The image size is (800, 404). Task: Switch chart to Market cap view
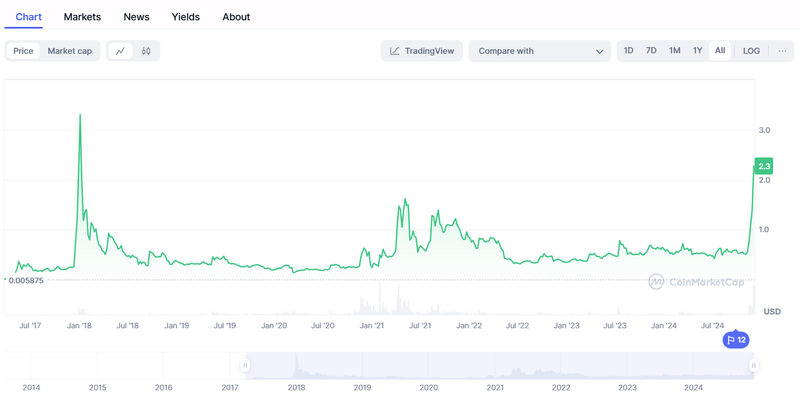tap(70, 51)
